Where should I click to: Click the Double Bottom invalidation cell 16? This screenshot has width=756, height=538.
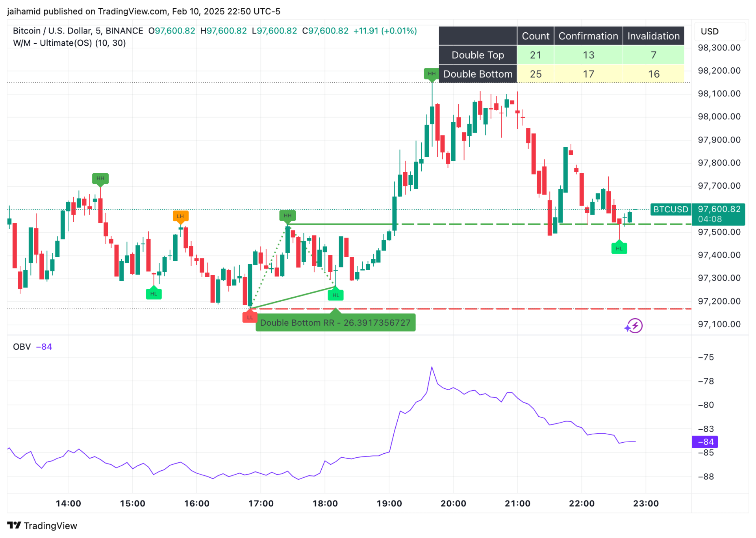[x=654, y=74]
